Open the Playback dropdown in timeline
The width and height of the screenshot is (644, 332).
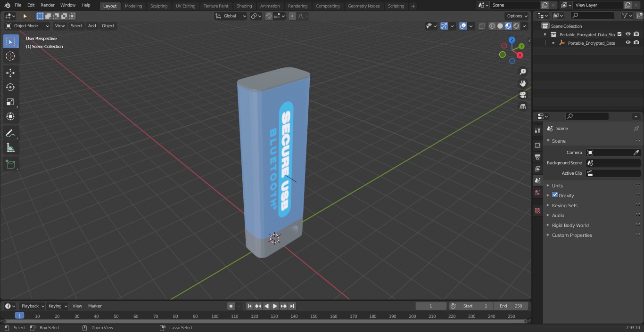(33, 306)
